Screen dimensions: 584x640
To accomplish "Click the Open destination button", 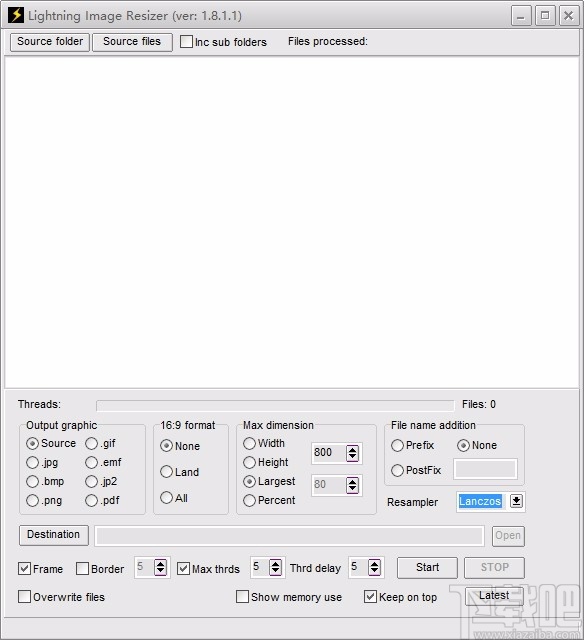I will [508, 536].
